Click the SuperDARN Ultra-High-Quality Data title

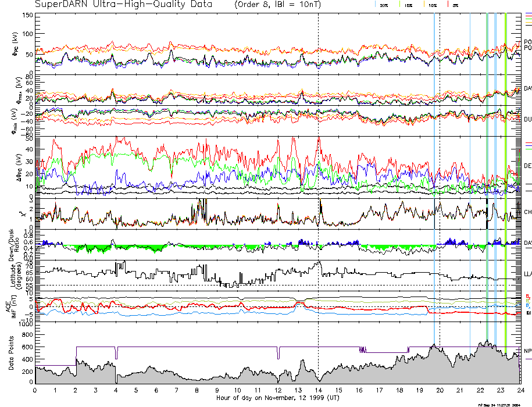pyautogui.click(x=122, y=5)
